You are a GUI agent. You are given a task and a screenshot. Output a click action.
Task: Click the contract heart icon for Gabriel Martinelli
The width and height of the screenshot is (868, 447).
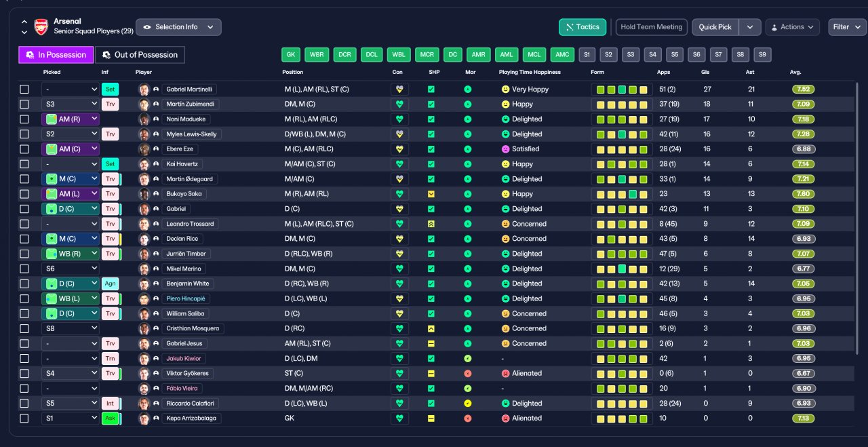click(x=399, y=89)
